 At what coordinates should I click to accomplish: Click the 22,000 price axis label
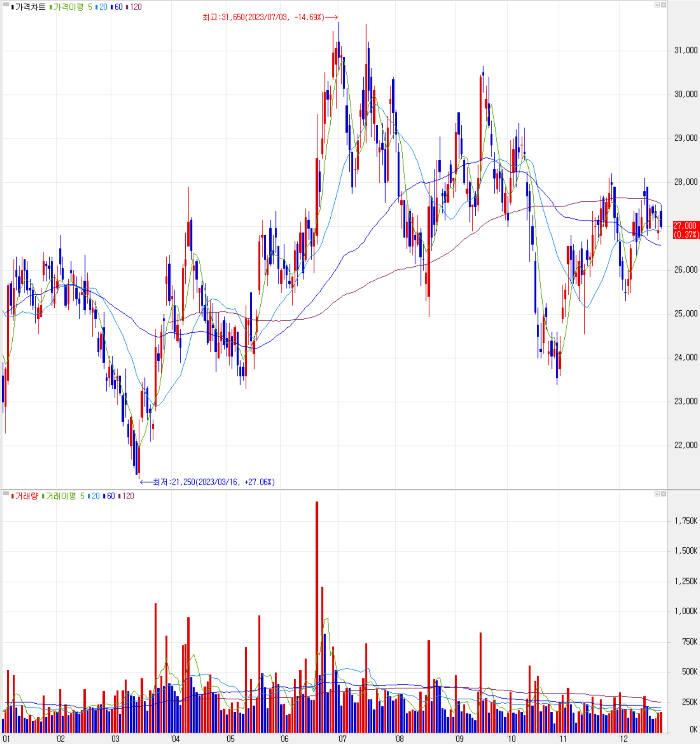tap(686, 445)
